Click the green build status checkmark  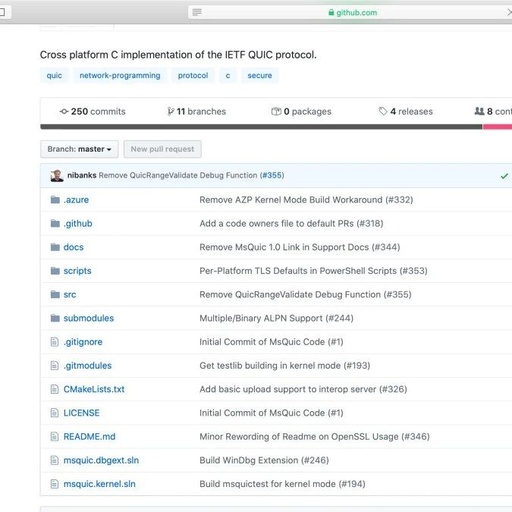[x=504, y=176]
